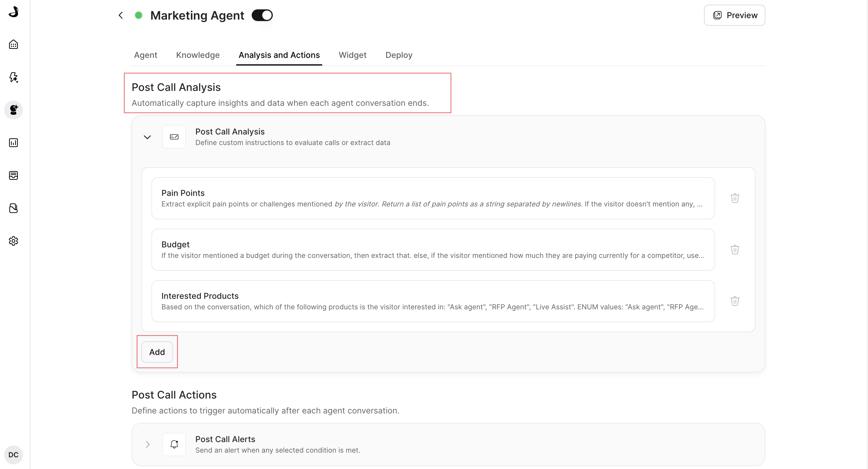
Task: Open the inbox card sidebar icon
Action: pyautogui.click(x=13, y=175)
